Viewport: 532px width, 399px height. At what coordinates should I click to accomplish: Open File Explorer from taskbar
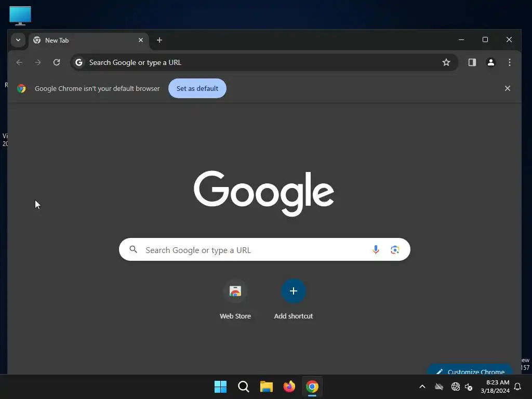pyautogui.click(x=267, y=387)
